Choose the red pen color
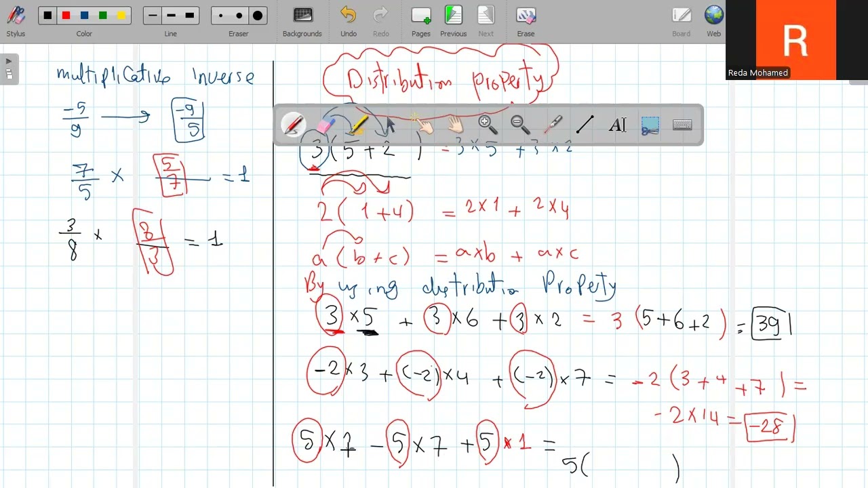 click(x=66, y=16)
